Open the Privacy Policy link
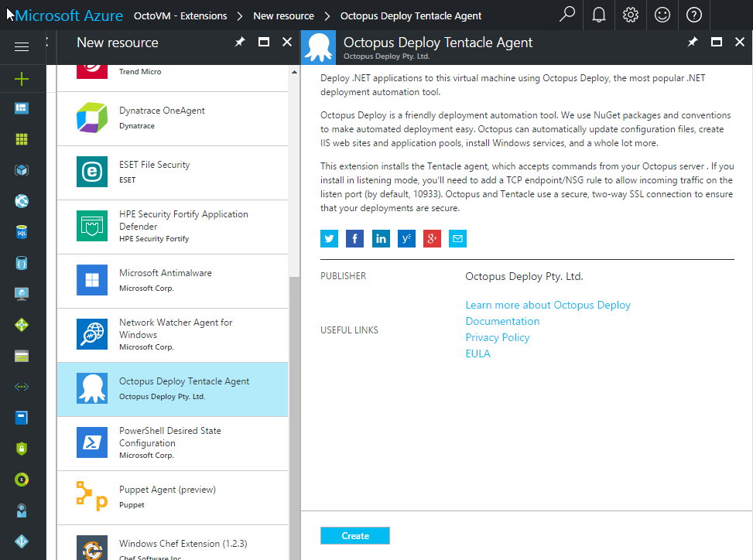Image resolution: width=753 pixels, height=560 pixels. coord(498,337)
